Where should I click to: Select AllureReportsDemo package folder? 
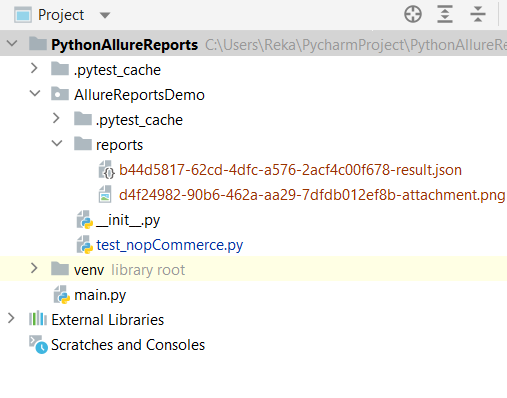(x=139, y=95)
